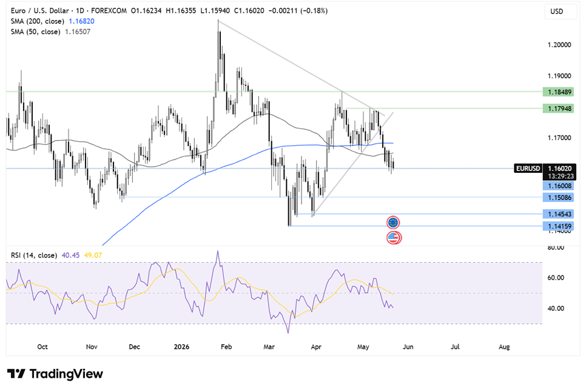Click the bar countdown timer 13:29:23
The height and width of the screenshot is (392, 586).
click(x=561, y=177)
